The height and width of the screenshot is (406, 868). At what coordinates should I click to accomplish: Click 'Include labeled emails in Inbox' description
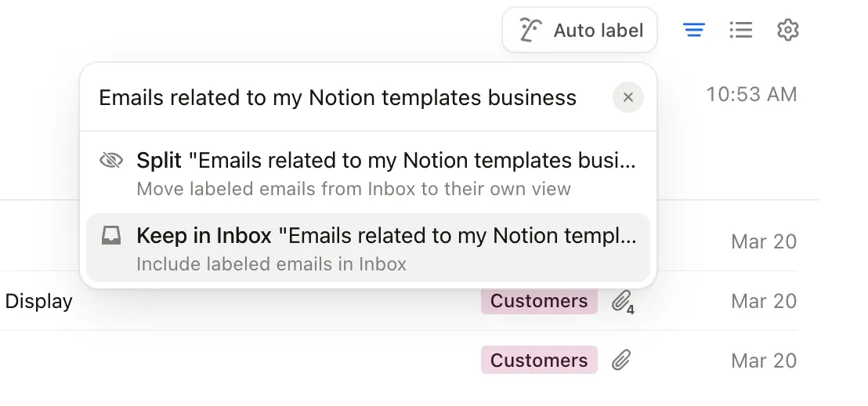271,264
